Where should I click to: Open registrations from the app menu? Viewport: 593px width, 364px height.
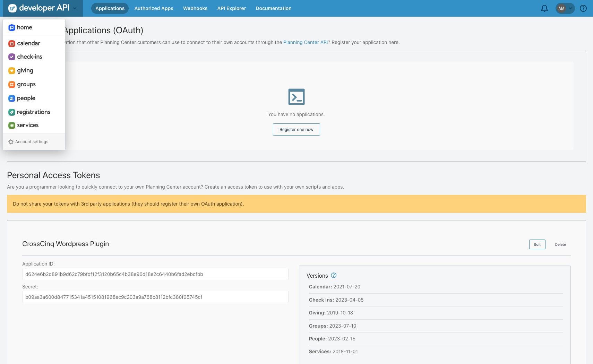tap(34, 112)
